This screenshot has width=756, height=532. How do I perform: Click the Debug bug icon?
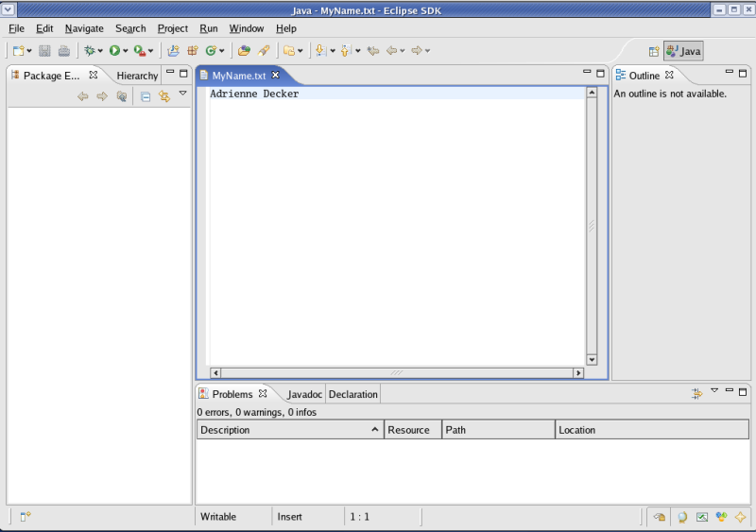pyautogui.click(x=90, y=51)
